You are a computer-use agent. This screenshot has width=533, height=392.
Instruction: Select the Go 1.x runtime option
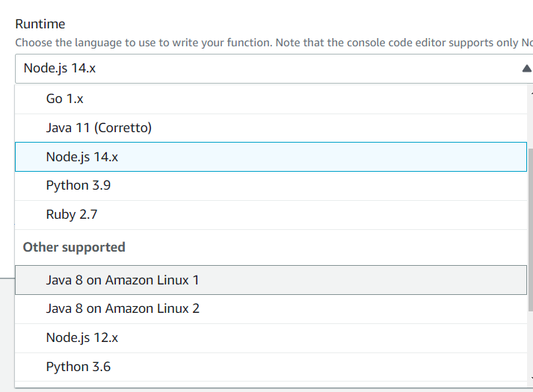(64, 99)
